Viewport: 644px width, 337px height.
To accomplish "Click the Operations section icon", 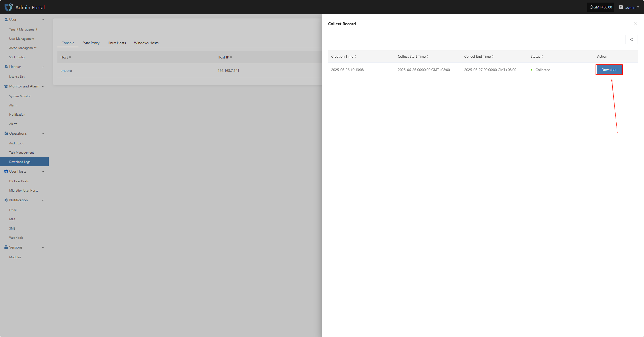I will (x=6, y=133).
